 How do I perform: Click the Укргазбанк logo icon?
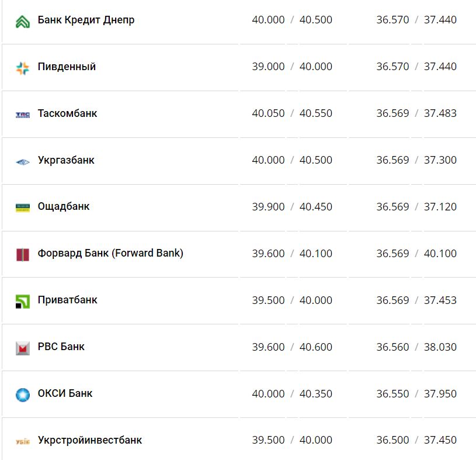click(22, 161)
